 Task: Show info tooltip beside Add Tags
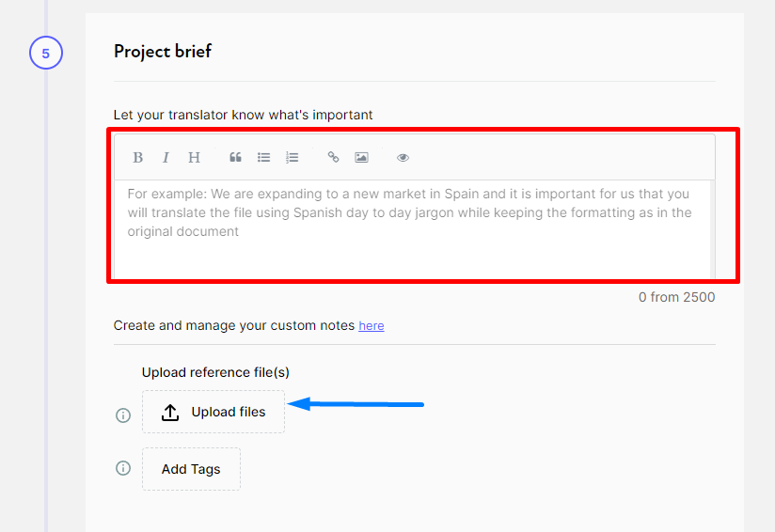coord(123,468)
